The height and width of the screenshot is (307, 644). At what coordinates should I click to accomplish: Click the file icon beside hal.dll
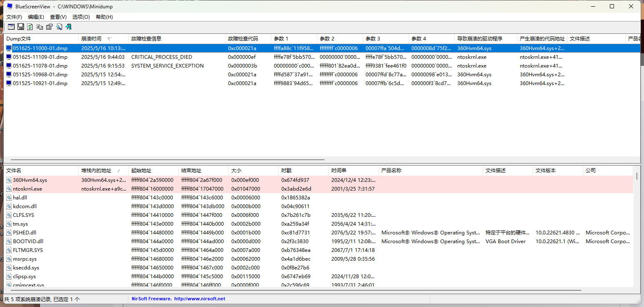pos(9,198)
